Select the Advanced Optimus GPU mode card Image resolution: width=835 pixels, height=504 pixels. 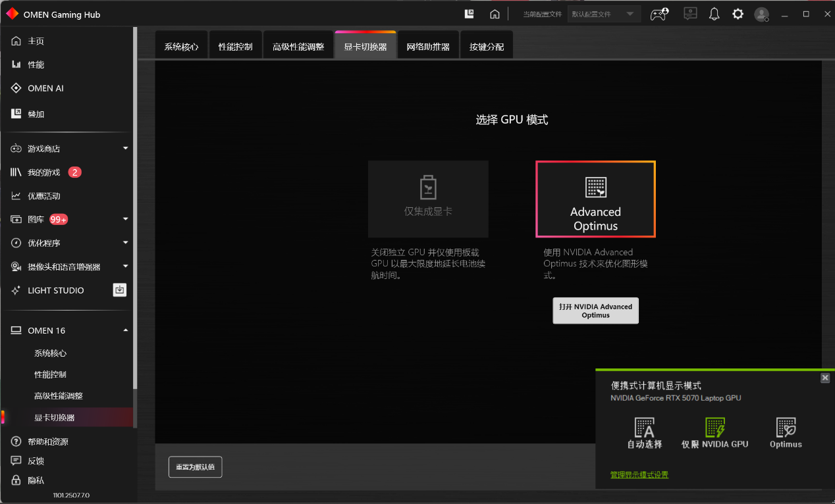click(595, 199)
